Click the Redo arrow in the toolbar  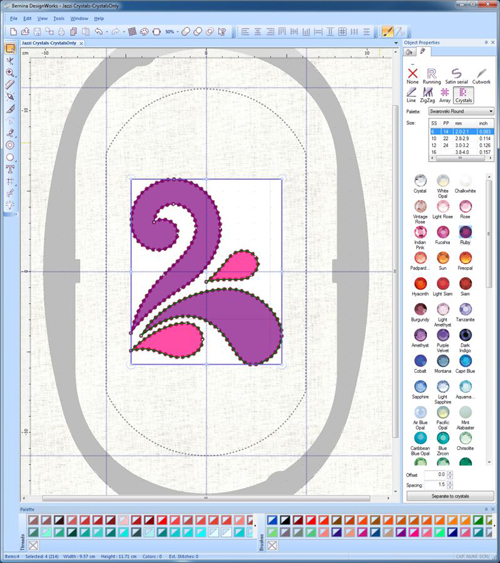click(x=115, y=32)
